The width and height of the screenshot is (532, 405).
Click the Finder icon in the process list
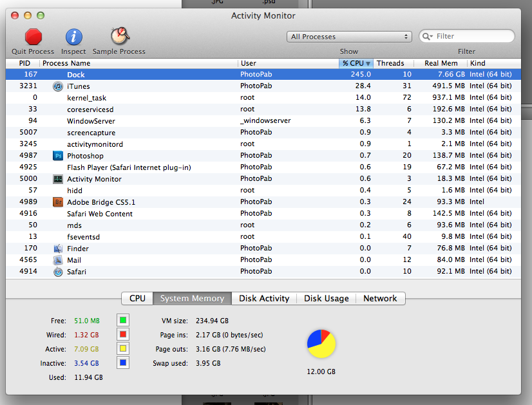[x=58, y=249]
